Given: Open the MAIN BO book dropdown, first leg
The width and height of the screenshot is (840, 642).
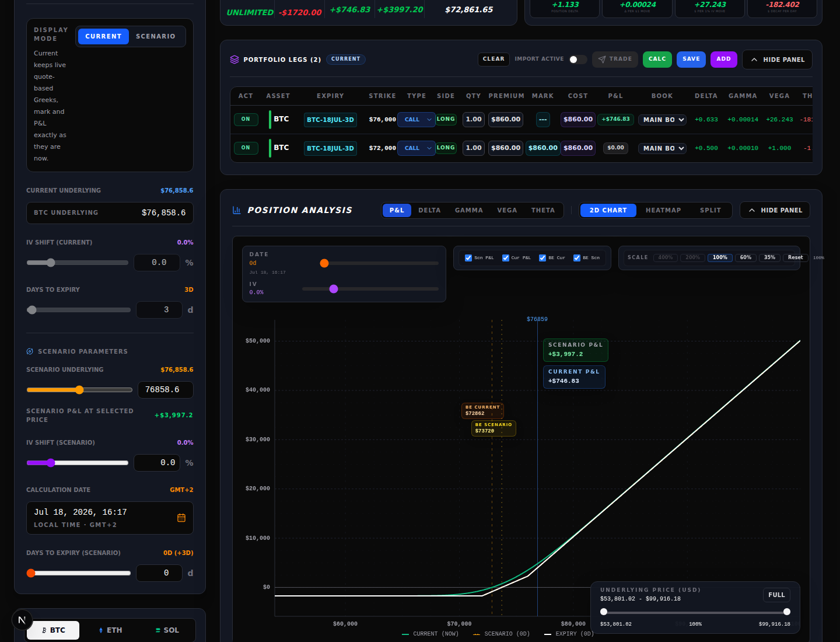Looking at the screenshot, I should pos(662,120).
